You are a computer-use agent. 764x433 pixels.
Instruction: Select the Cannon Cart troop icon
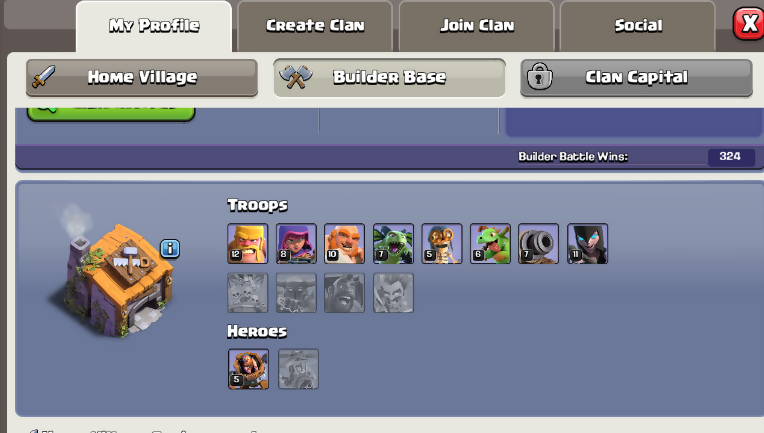538,244
